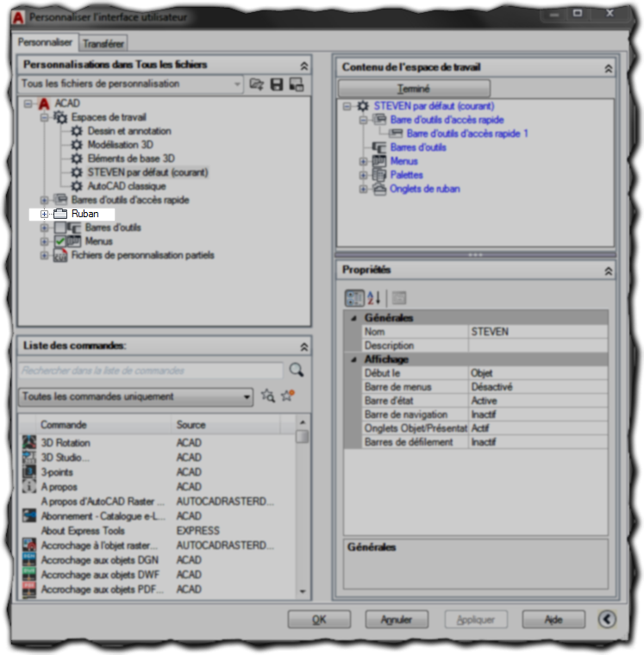
Task: Click the Modélisation 3D gear icon
Action: point(77,145)
